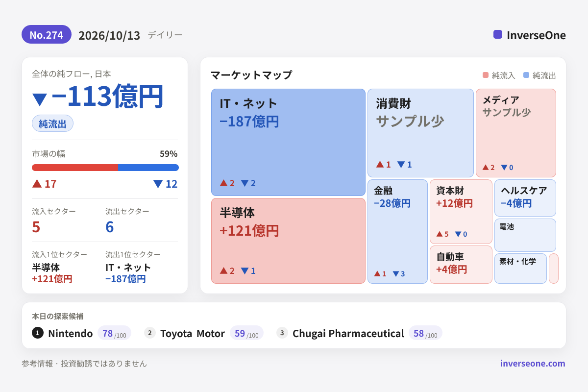Select the 消費財 market map tile
This screenshot has width=588, height=392.
tap(420, 133)
